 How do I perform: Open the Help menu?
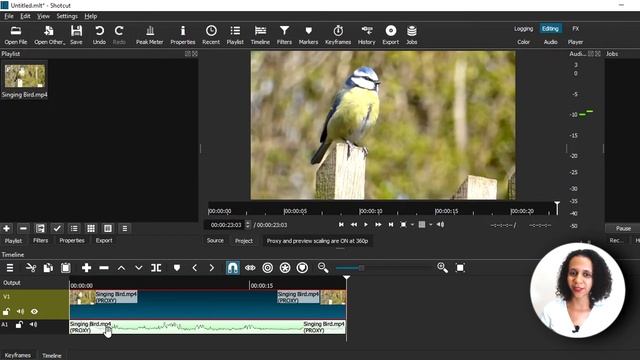point(91,16)
